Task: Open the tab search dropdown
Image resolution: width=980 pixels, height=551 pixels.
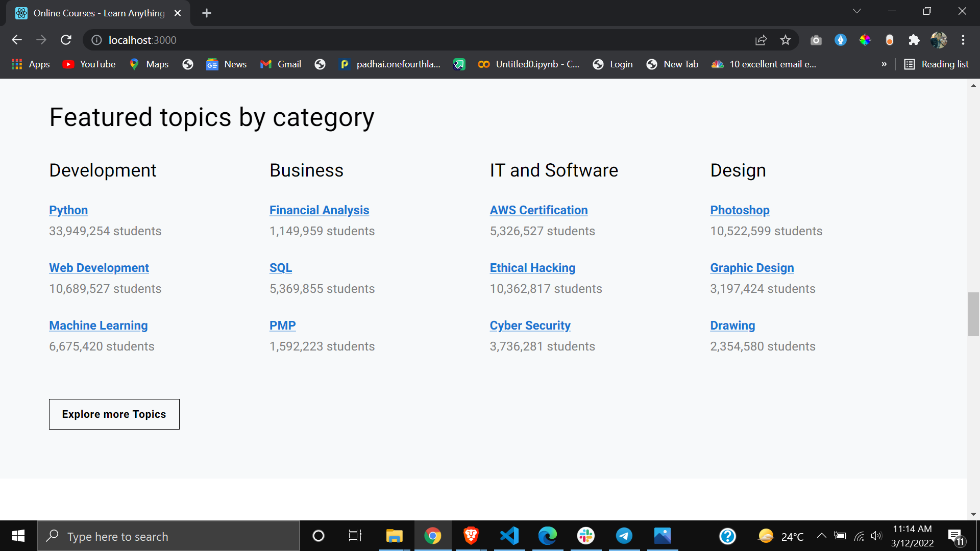Action: pos(857,11)
